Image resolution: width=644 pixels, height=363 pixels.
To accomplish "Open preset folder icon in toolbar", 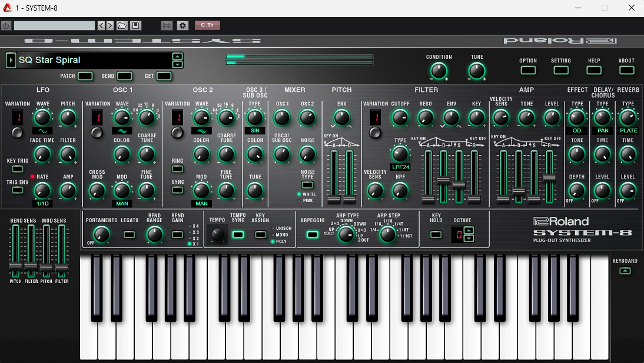I will 122,25.
